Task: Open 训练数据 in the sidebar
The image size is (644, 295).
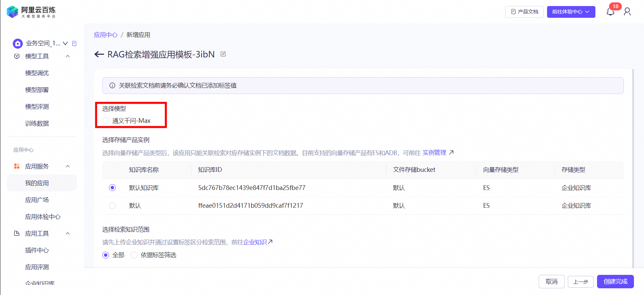Action: pyautogui.click(x=37, y=124)
